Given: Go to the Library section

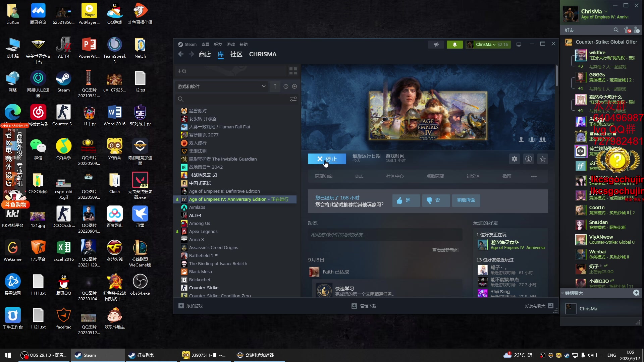Looking at the screenshot, I should [x=221, y=54].
